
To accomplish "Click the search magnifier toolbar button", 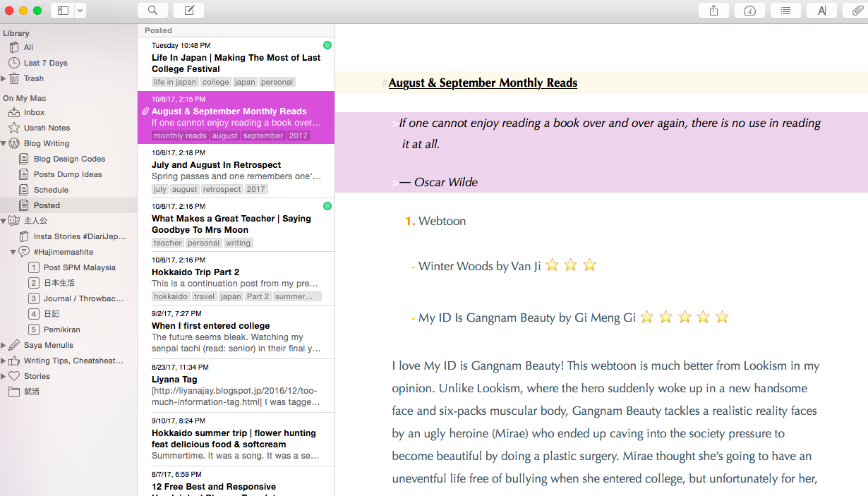I will [x=152, y=11].
